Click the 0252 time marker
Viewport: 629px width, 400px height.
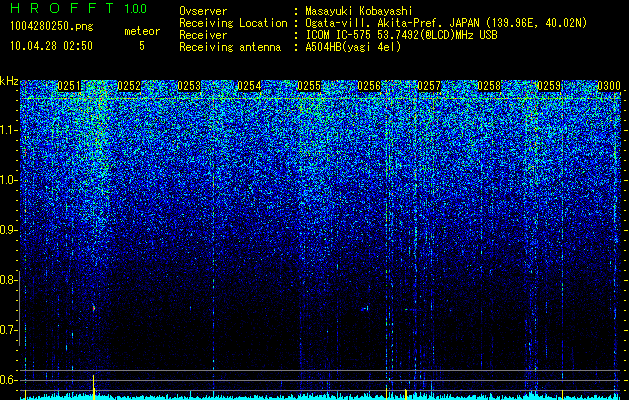(129, 86)
